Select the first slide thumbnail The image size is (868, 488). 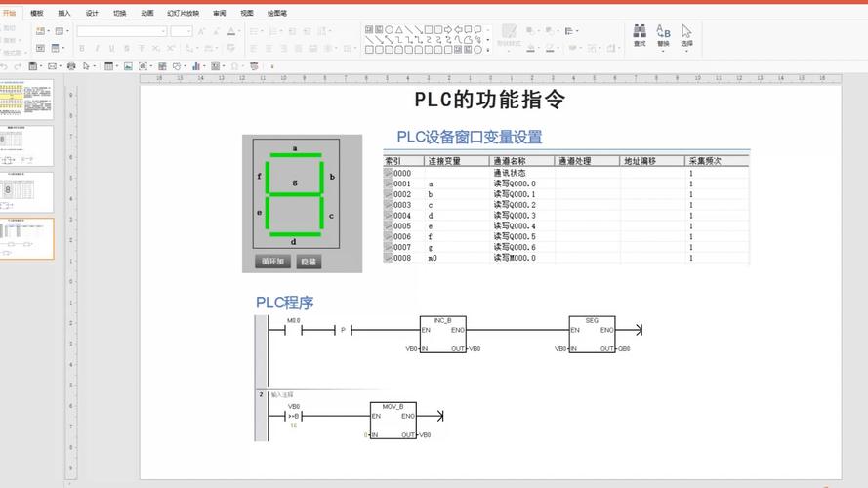tap(26, 99)
